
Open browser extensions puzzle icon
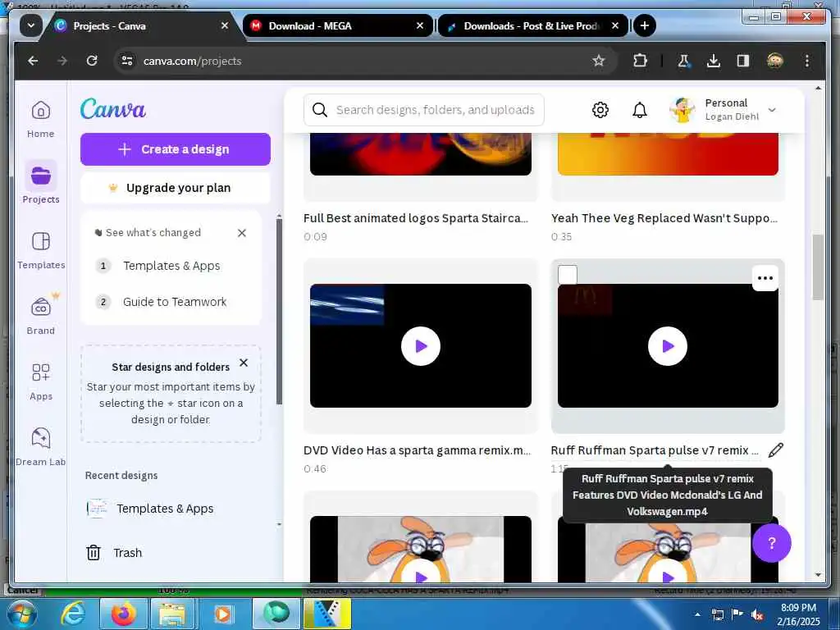(640, 61)
